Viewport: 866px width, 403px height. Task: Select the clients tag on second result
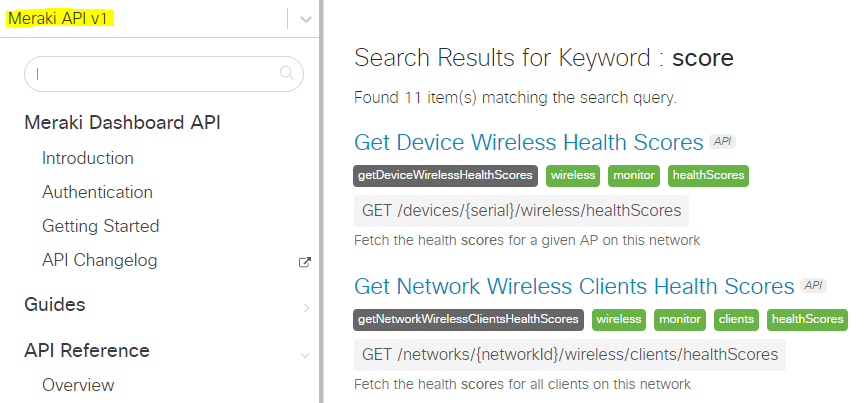(x=737, y=320)
